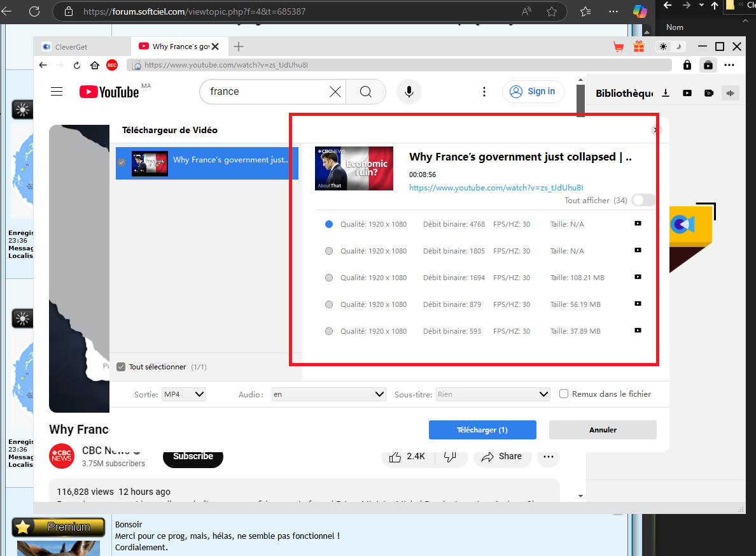Toggle the 'Tout sélectionner' checkbox

click(121, 367)
